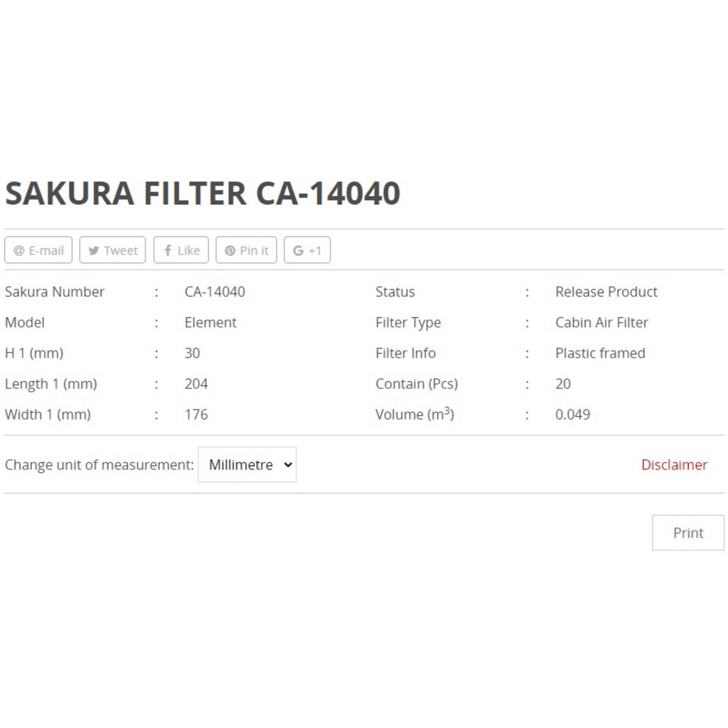Click the Google +1 button
Image resolution: width=728 pixels, height=728 pixels.
click(307, 250)
